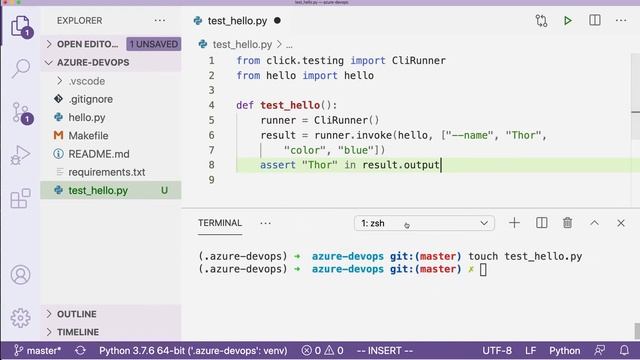
Task: Open the Accounts menu icon
Action: (x=20, y=275)
